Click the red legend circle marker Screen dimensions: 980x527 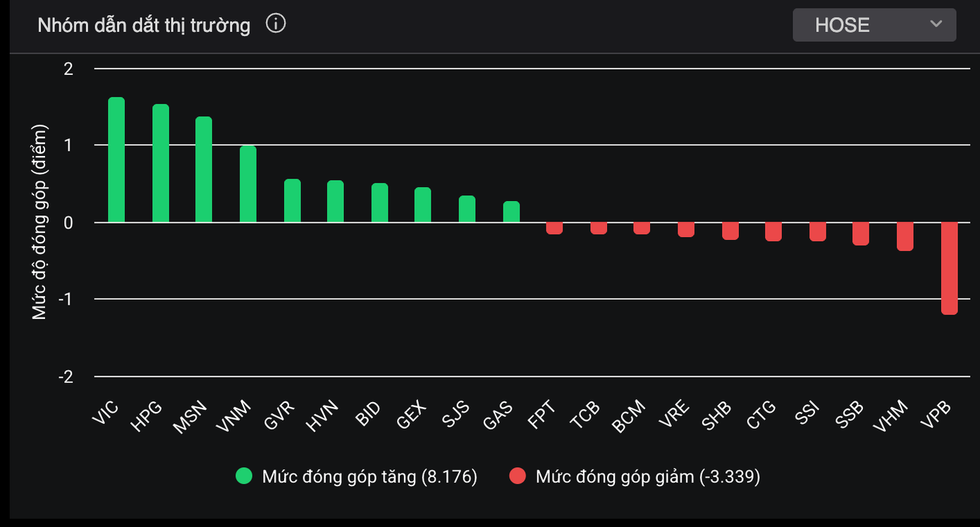point(517,477)
